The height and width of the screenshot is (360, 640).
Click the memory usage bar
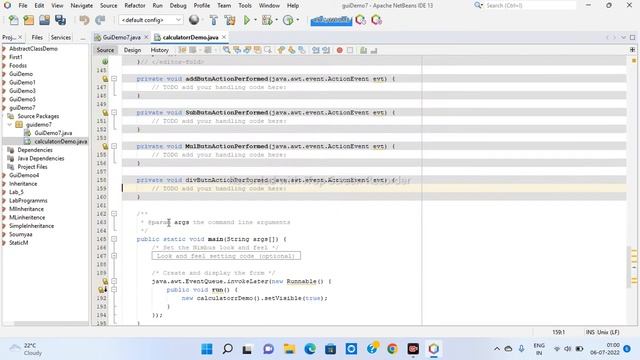tap(331, 20)
